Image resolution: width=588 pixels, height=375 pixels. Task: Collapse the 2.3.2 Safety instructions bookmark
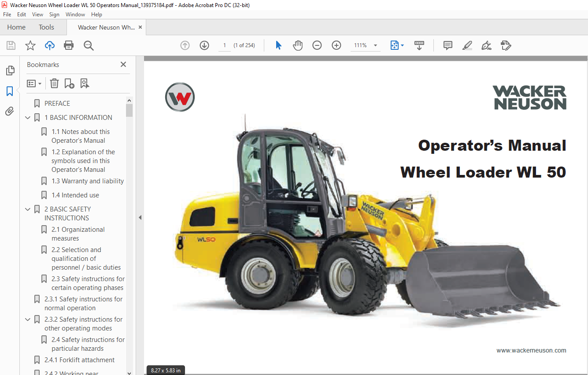point(28,319)
